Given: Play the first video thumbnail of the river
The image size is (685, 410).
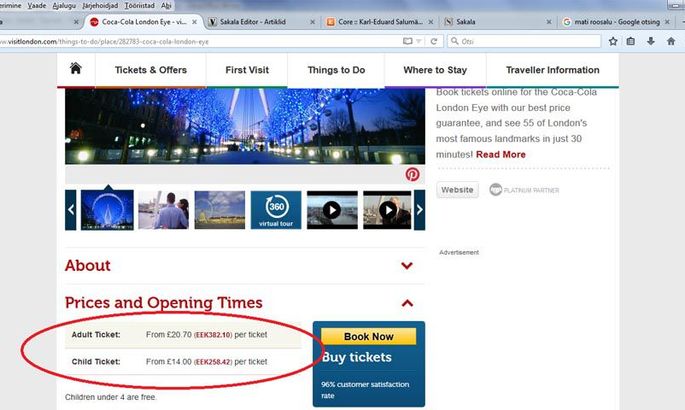Looking at the screenshot, I should click(x=332, y=210).
